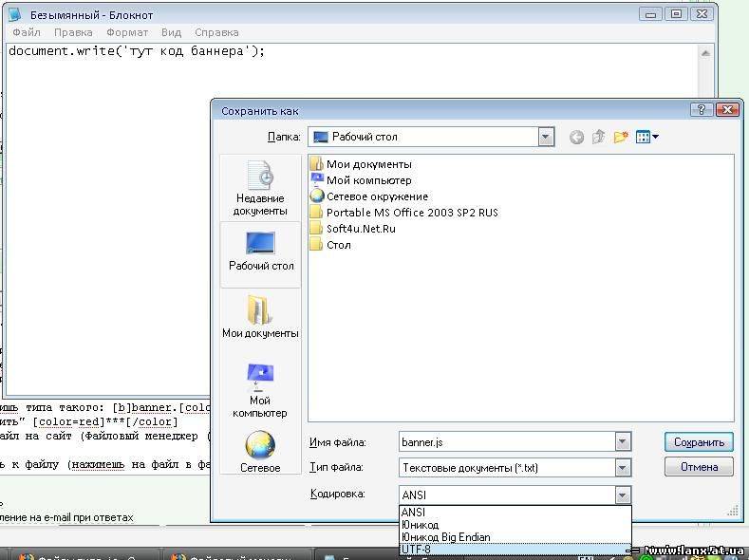Select Рабочий стол in the places bar
Screen dimensions: 749x560
coord(260,252)
